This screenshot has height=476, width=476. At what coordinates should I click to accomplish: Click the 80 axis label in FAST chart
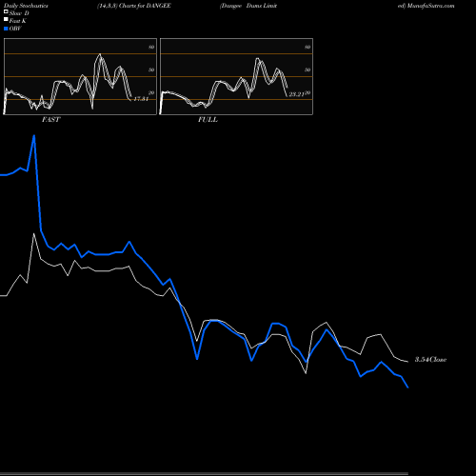(x=151, y=47)
